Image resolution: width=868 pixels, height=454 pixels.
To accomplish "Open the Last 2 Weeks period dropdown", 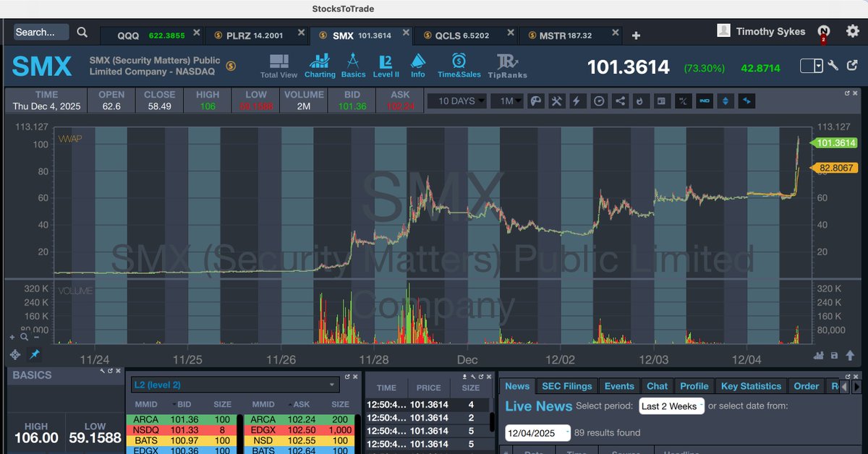I will click(672, 406).
